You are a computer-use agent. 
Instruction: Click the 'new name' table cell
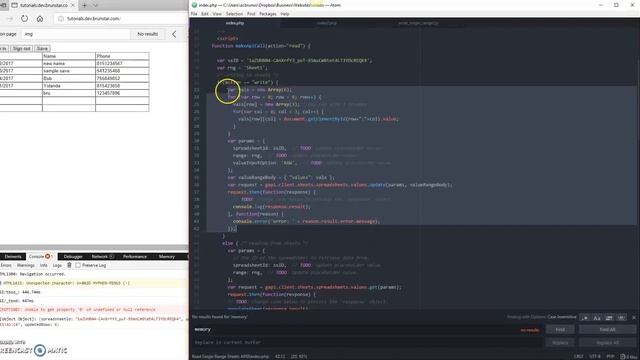pos(69,63)
